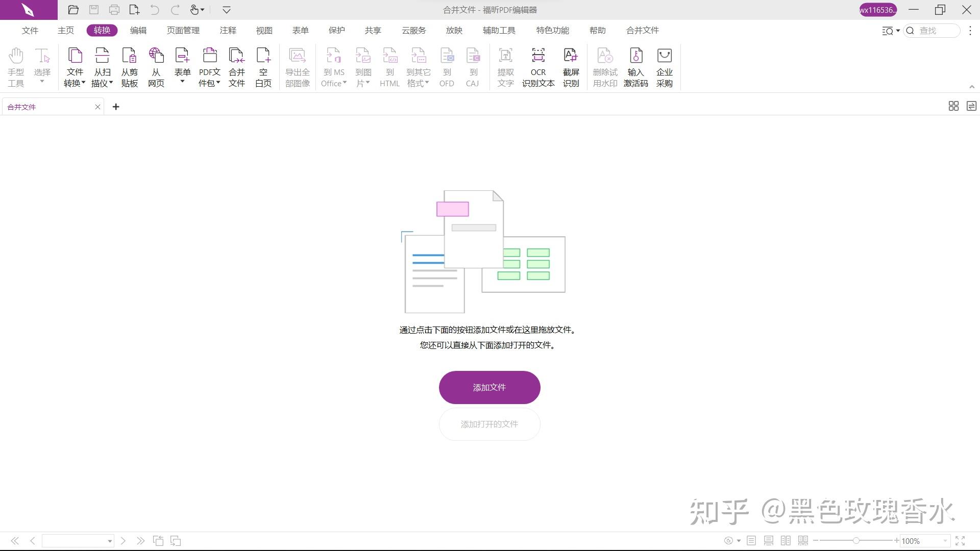Expand the 文件转换 dropdown arrow
980x551 pixels.
pos(83,83)
